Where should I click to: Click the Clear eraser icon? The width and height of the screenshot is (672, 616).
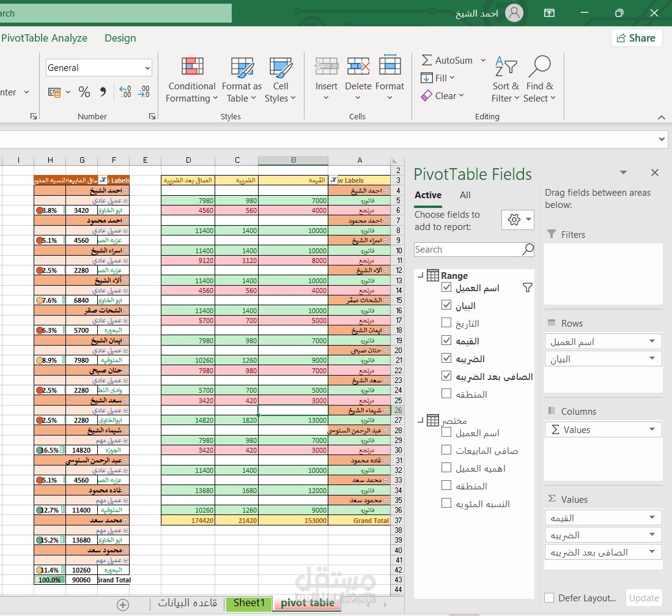pos(426,95)
